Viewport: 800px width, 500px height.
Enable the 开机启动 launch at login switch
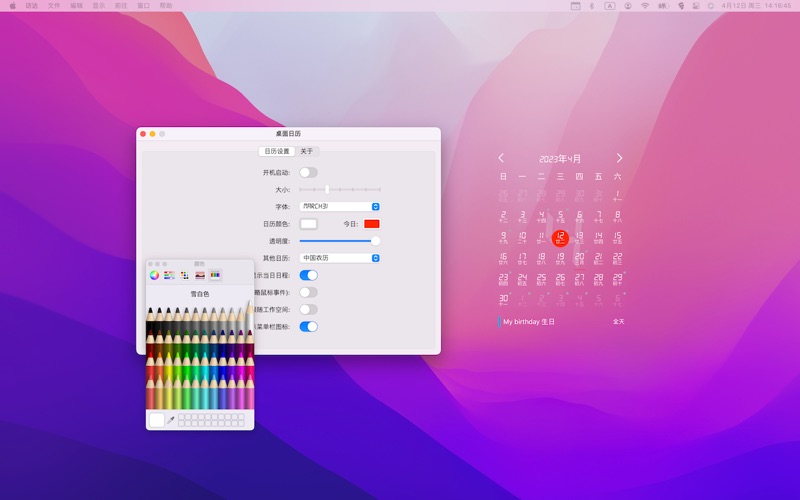pyautogui.click(x=308, y=172)
